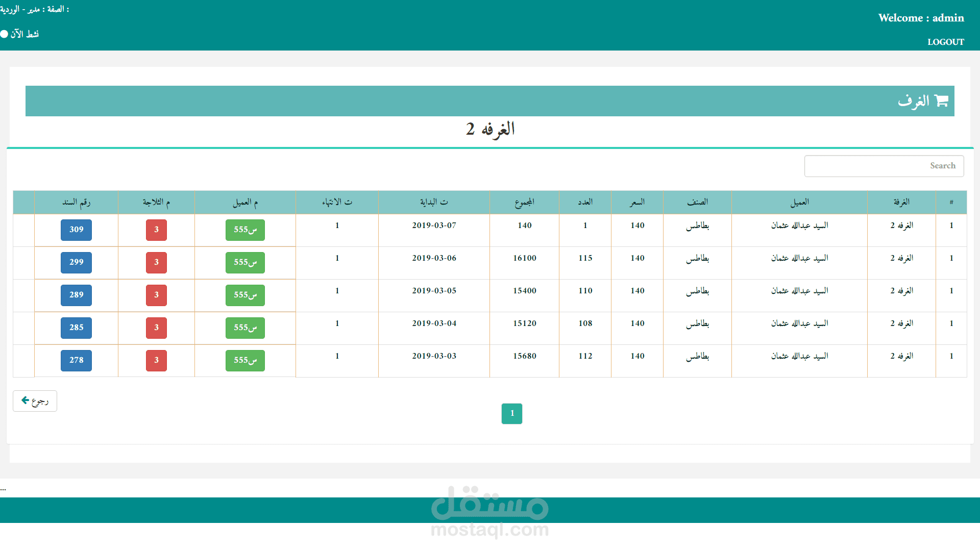
Task: Click green customer button س555 in third row
Action: tap(245, 295)
